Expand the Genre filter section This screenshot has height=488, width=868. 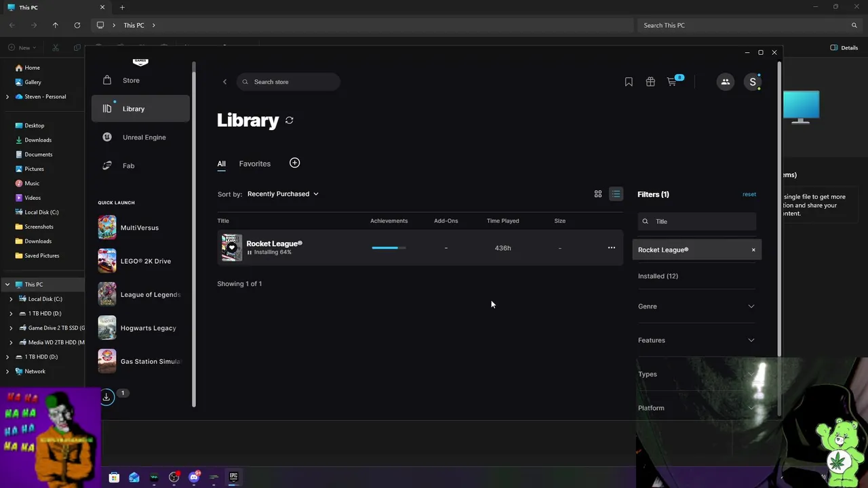(x=696, y=306)
